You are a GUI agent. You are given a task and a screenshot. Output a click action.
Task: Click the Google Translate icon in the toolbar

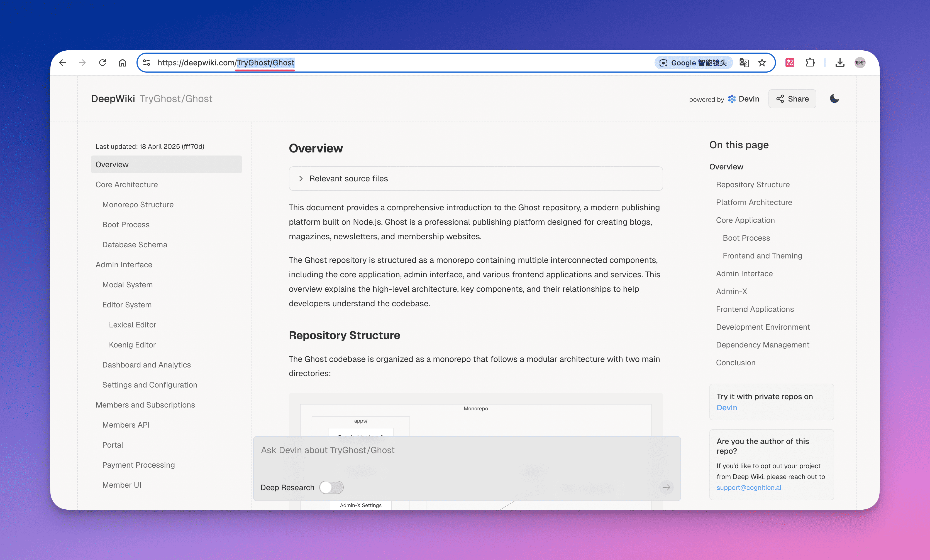click(x=744, y=63)
